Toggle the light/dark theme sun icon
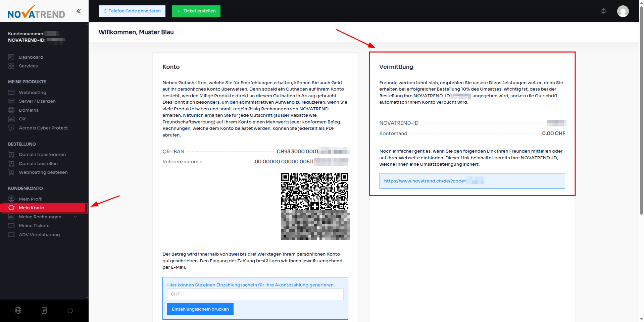The height and width of the screenshot is (322, 644). tap(603, 11)
